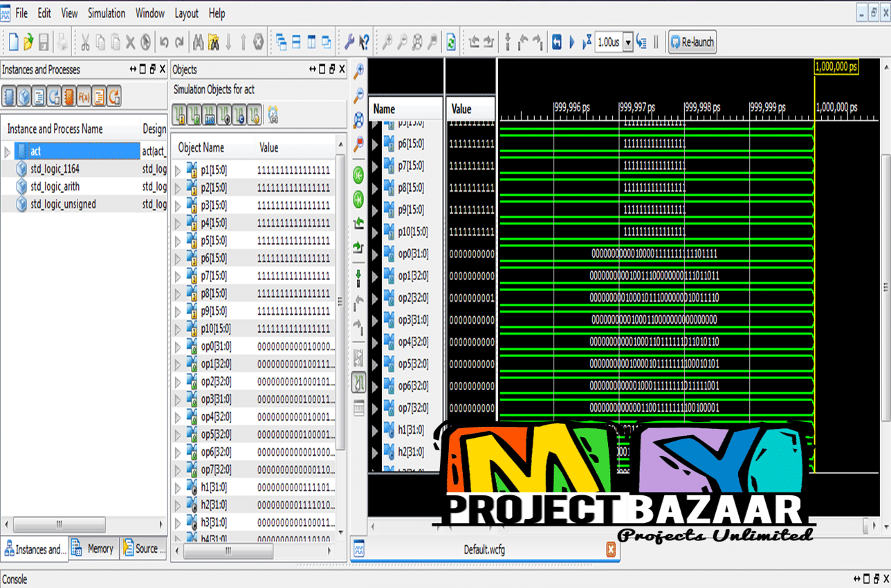
Task: Click the Re-launch button
Action: pyautogui.click(x=691, y=42)
